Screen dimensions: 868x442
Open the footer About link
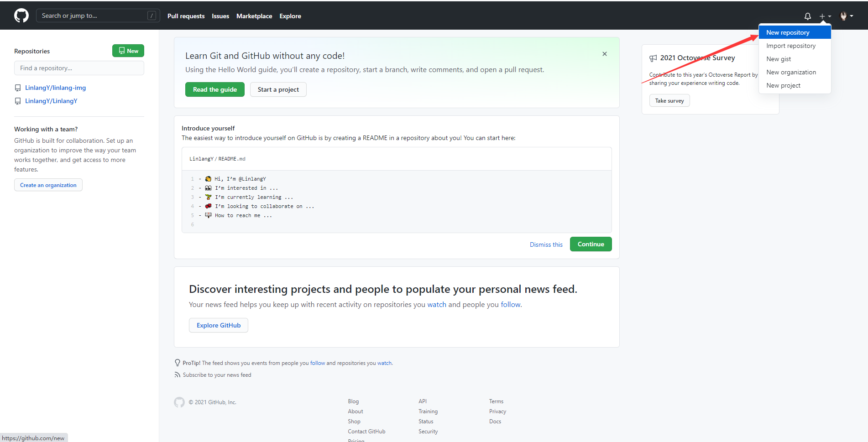(x=356, y=411)
